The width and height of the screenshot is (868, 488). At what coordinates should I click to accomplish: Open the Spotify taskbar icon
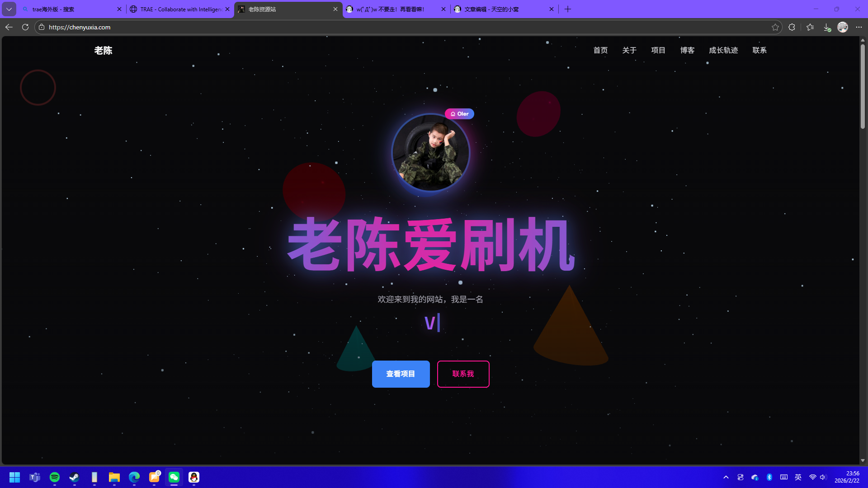pos(55,477)
